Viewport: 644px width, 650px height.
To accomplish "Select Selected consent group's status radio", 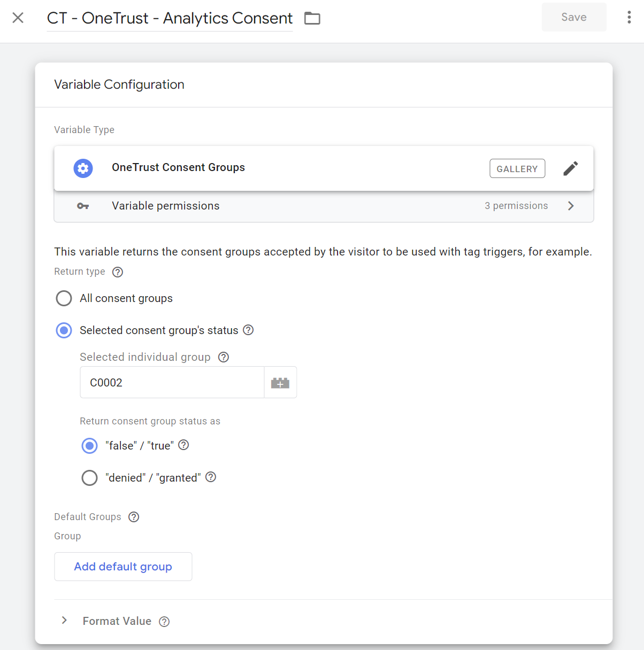I will coord(64,330).
